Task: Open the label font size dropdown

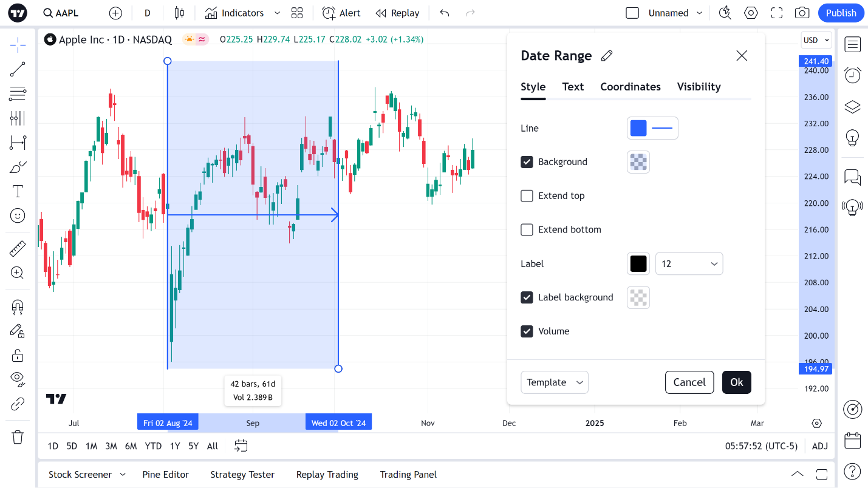Action: click(x=689, y=264)
